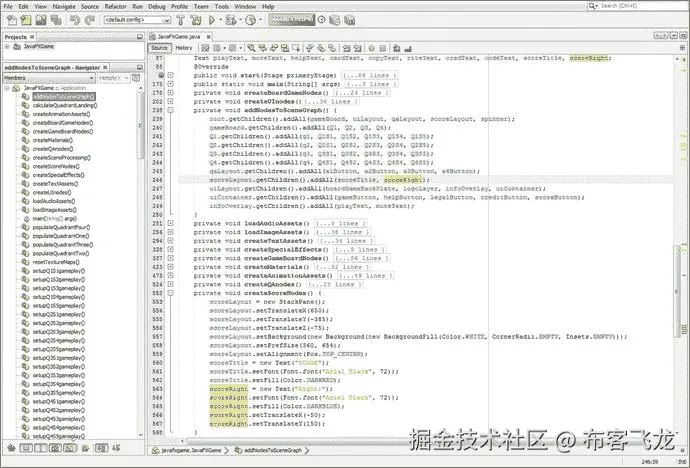
Task: Select createBoardGameNodes() in Navigator
Action: pos(63,123)
